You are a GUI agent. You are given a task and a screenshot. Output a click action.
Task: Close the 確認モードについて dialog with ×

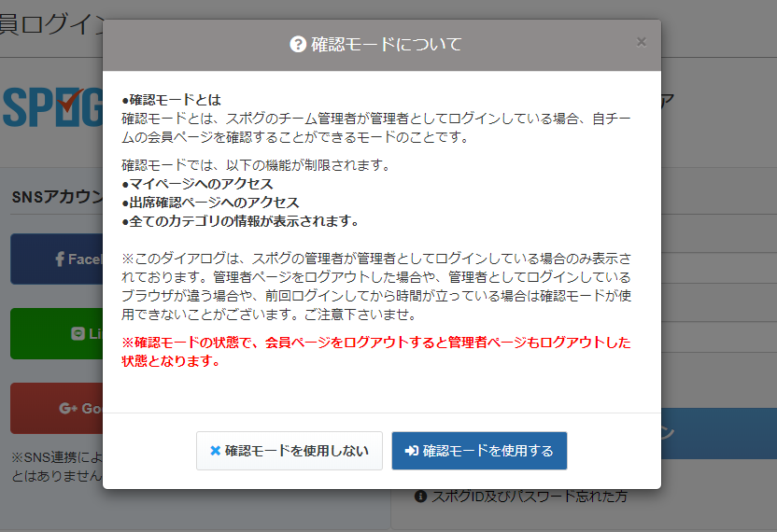click(x=641, y=42)
